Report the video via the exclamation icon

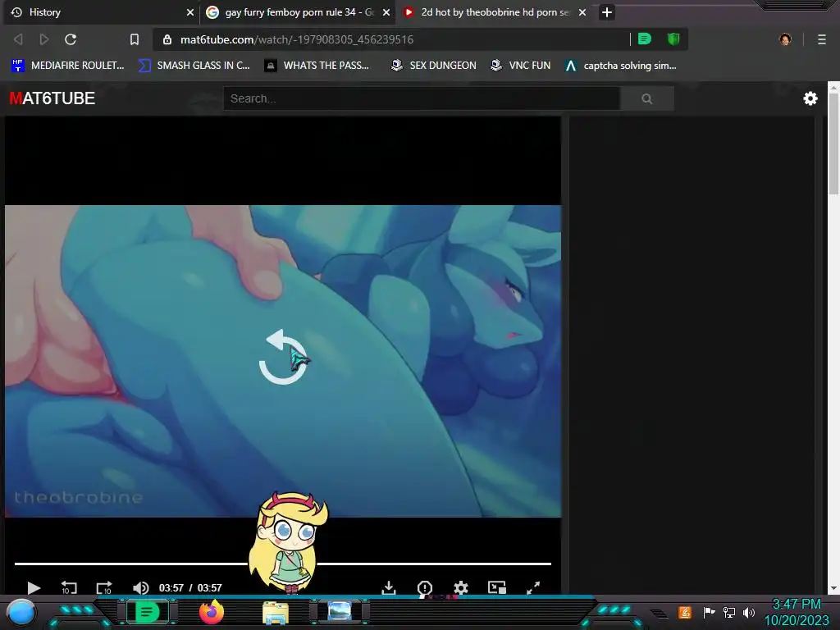pos(425,587)
